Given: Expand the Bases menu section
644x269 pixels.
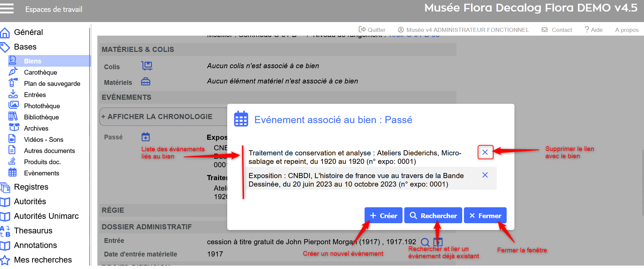Looking at the screenshot, I should [x=25, y=47].
